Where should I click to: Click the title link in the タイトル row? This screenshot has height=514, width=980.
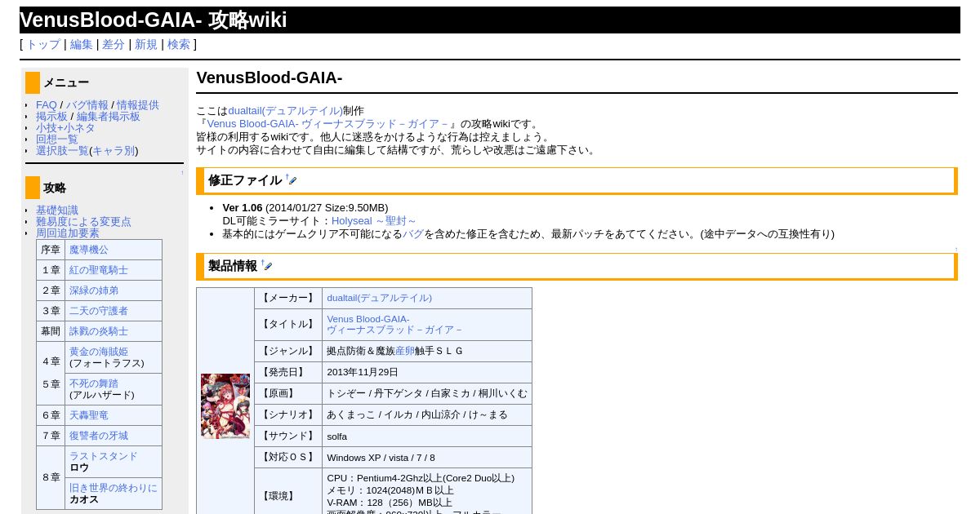pos(395,325)
